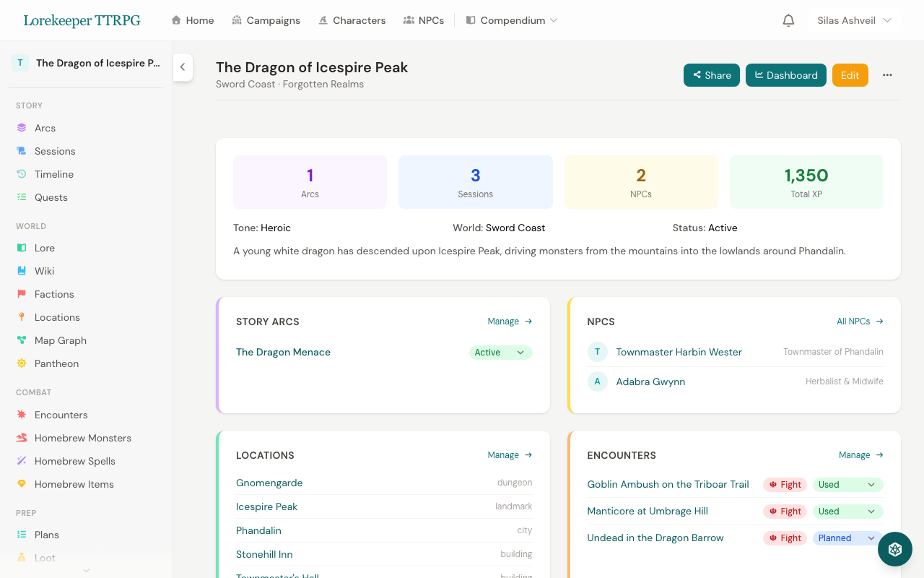Open the ellipsis more-options menu
This screenshot has height=578, width=924.
click(x=887, y=74)
